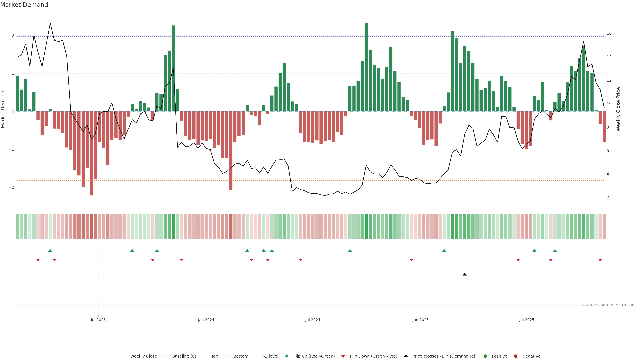Click the green Flip Up legend triangle icon

[287, 356]
